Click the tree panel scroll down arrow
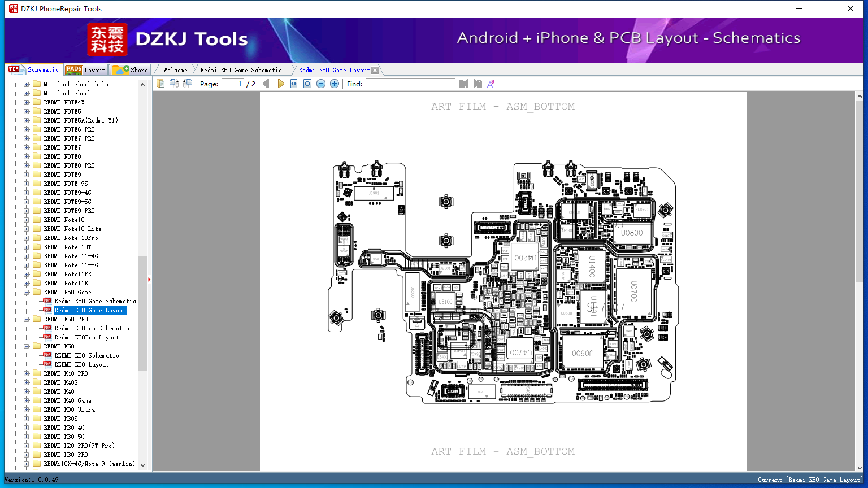This screenshot has height=488, width=868. 142,465
